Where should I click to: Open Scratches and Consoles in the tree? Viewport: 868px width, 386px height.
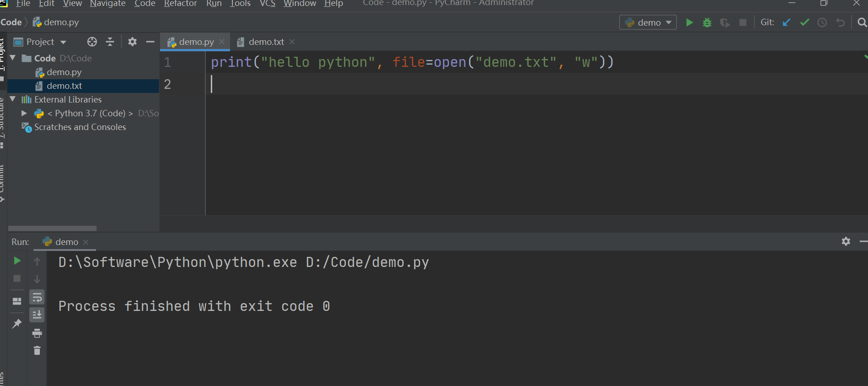point(80,127)
